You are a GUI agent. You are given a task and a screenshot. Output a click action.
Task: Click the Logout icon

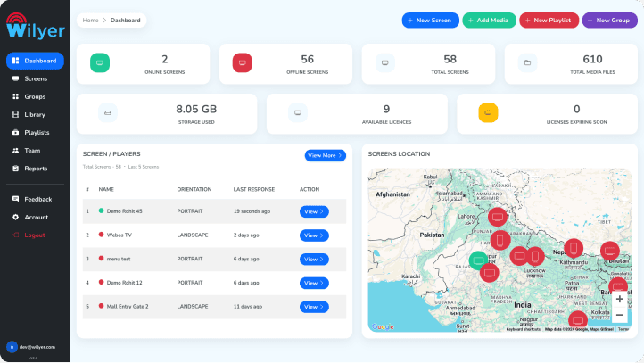coord(15,235)
